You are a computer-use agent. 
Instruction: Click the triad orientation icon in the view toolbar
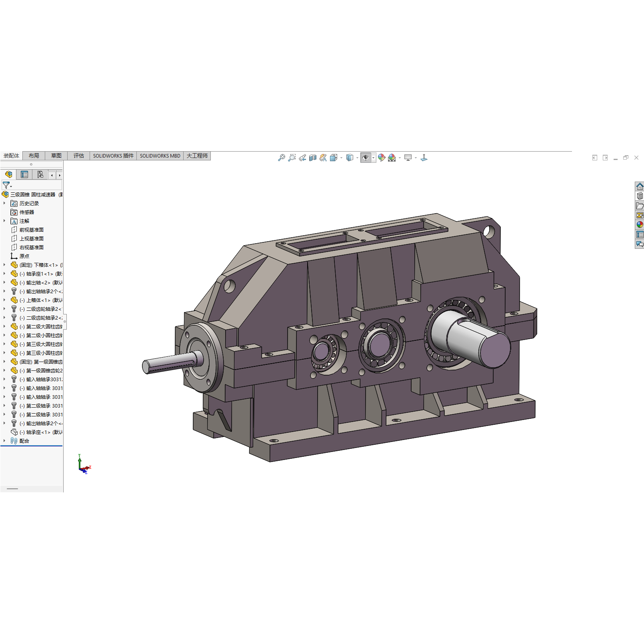[x=424, y=158]
